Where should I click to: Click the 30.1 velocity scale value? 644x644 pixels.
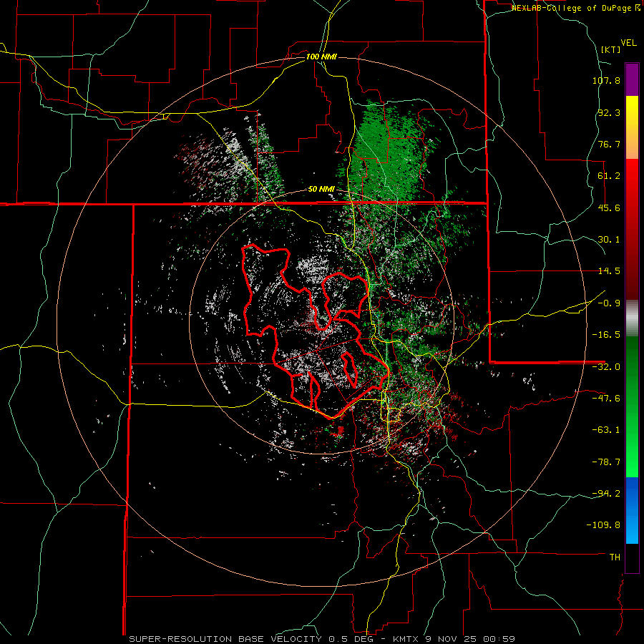[609, 240]
